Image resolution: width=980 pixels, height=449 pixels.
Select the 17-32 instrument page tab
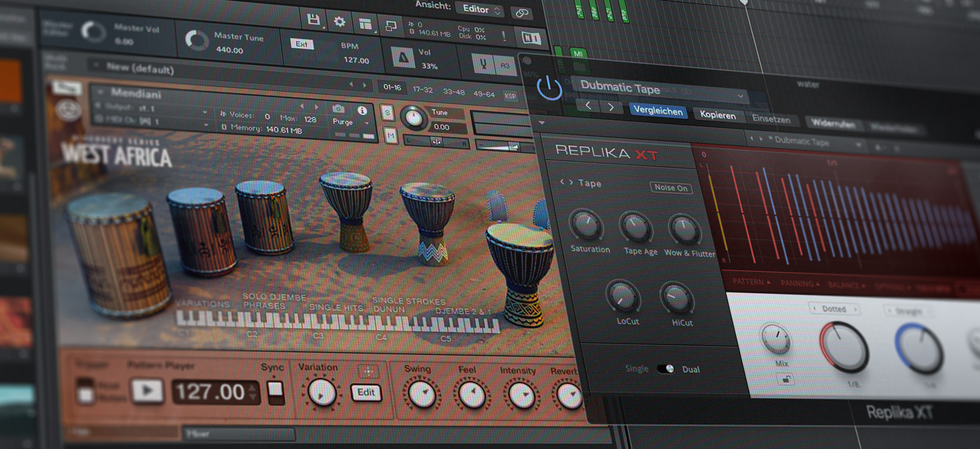423,90
